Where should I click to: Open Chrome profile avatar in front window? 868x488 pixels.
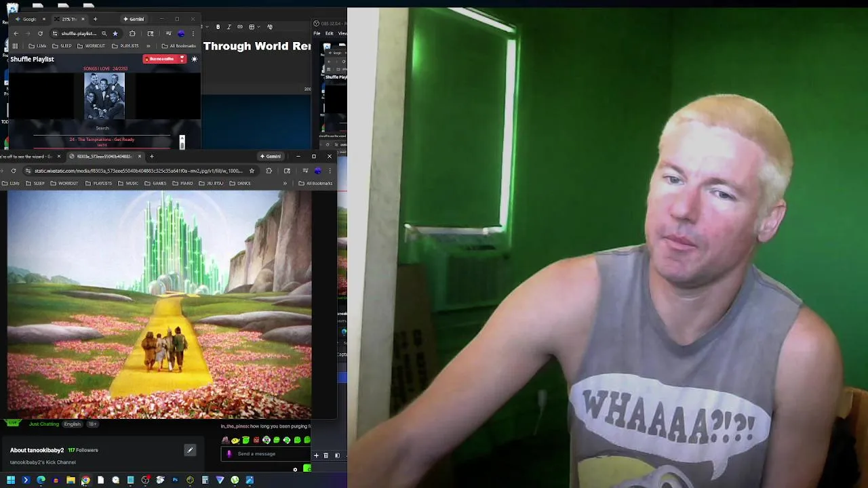[317, 171]
